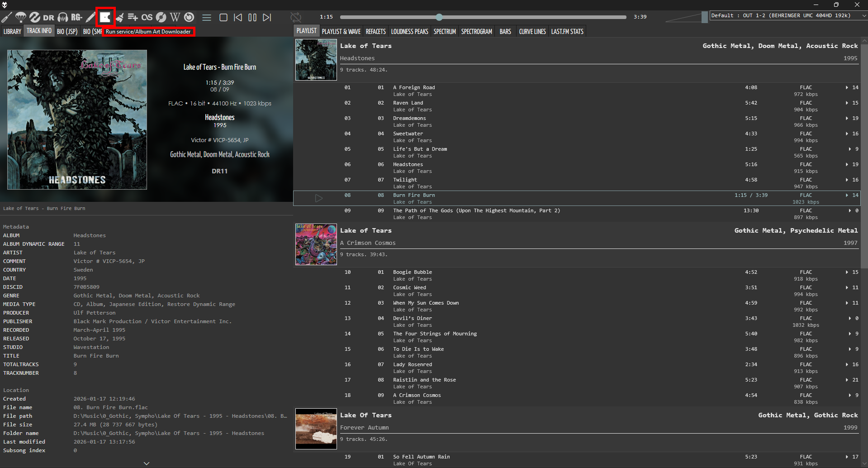Open the Wikipedia lookup icon
The height and width of the screenshot is (468, 868).
175,17
